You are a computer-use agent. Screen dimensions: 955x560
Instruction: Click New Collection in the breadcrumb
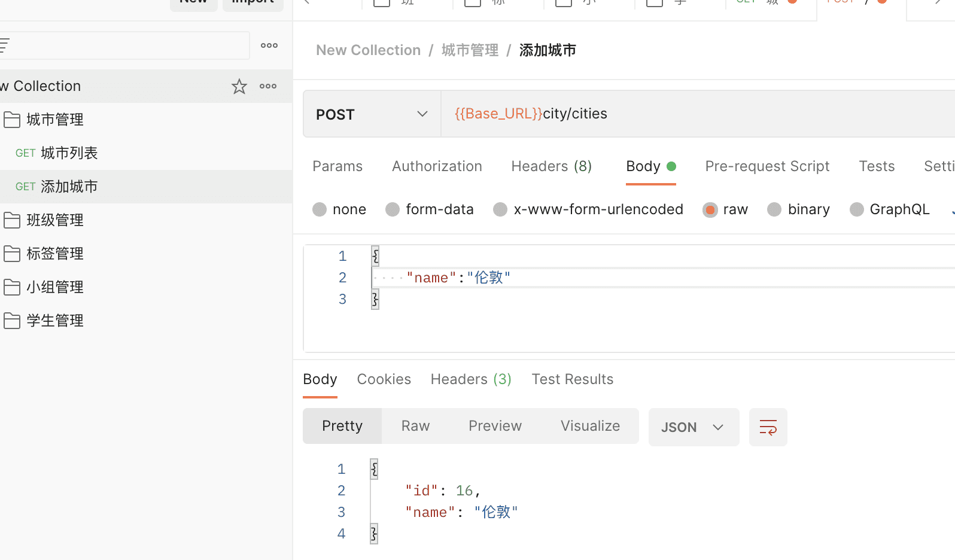point(368,50)
